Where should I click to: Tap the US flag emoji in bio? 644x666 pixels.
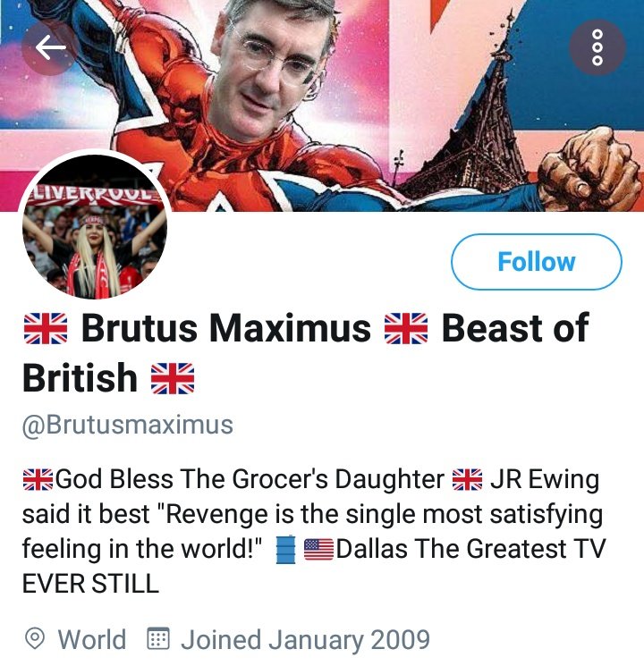coord(318,549)
